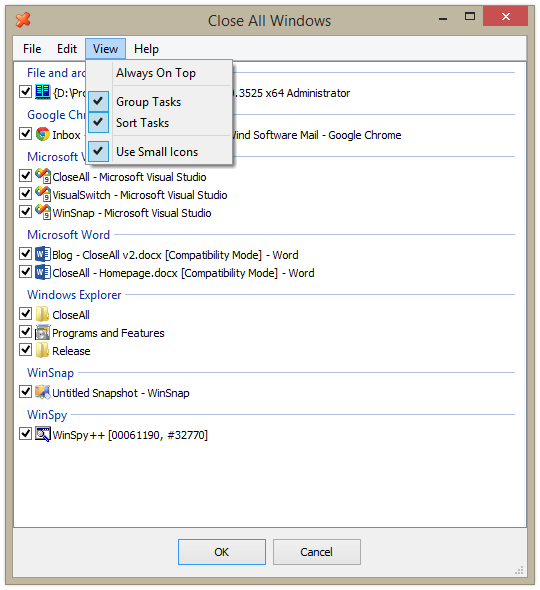Image resolution: width=540 pixels, height=590 pixels.
Task: Toggle the WinSpy++ task checkbox
Action: tap(25, 433)
